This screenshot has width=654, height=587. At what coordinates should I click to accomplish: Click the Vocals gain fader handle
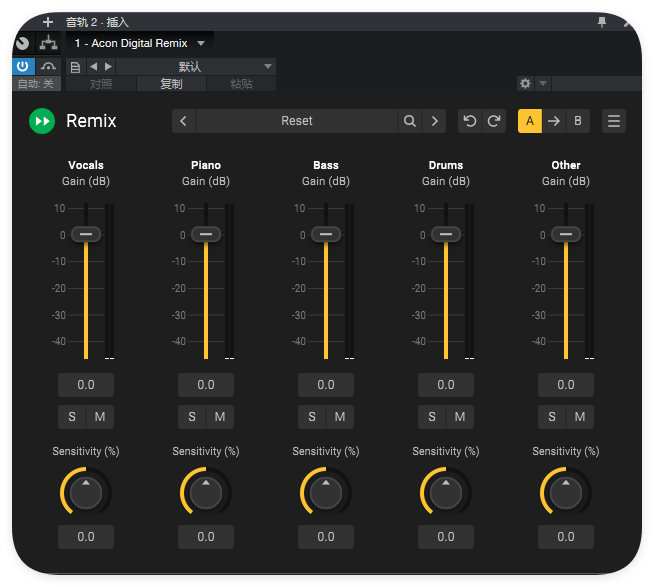tap(86, 234)
